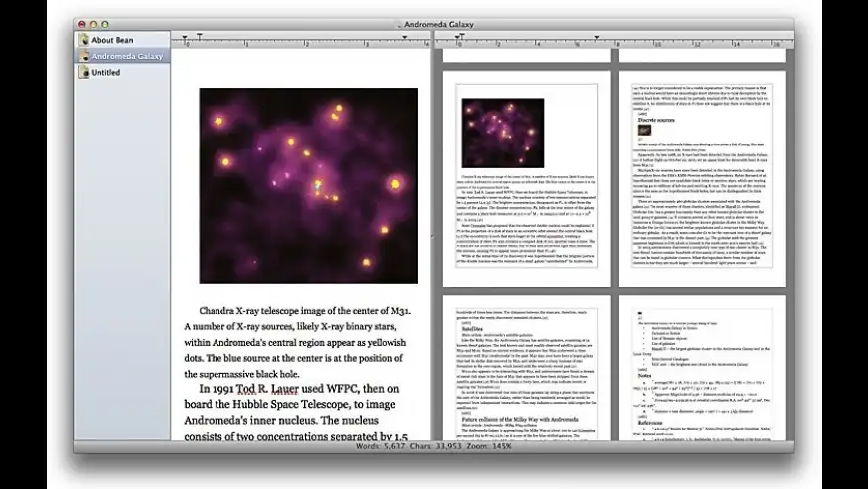Click the "Words: 5,637" status bar entry

pos(380,446)
